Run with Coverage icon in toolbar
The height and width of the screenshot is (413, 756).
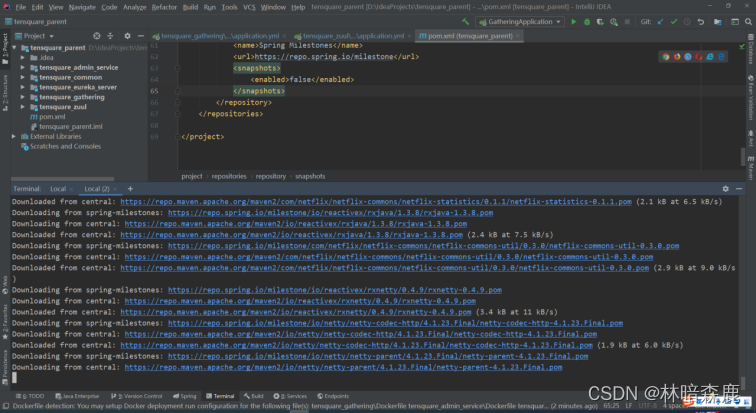tap(600, 22)
